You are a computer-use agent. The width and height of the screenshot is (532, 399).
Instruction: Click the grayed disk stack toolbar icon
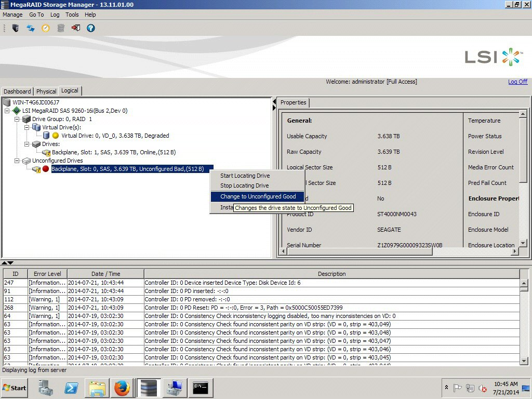click(x=61, y=28)
